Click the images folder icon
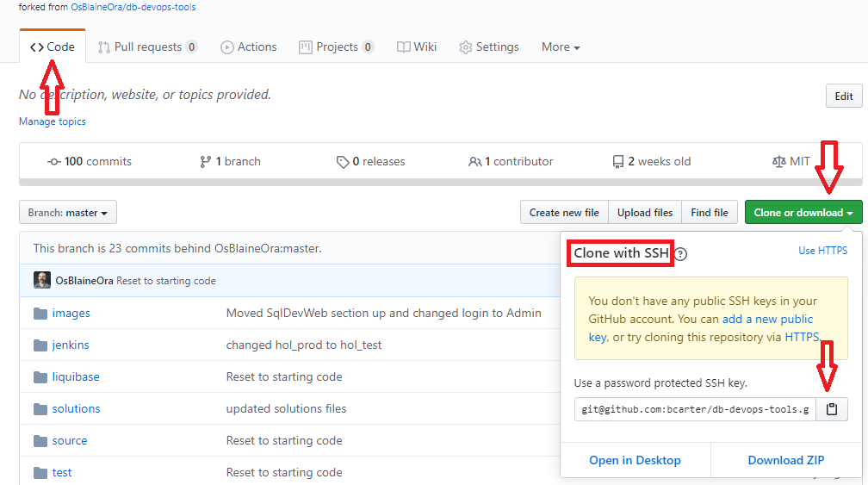Screen dimensions: 868x485 [40, 314]
